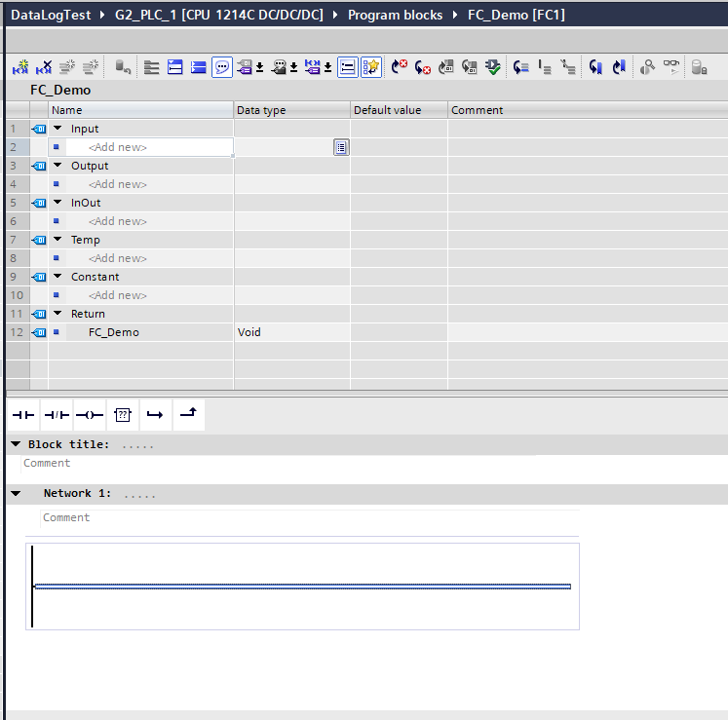
Task: Insert normally closed contact
Action: [57, 415]
